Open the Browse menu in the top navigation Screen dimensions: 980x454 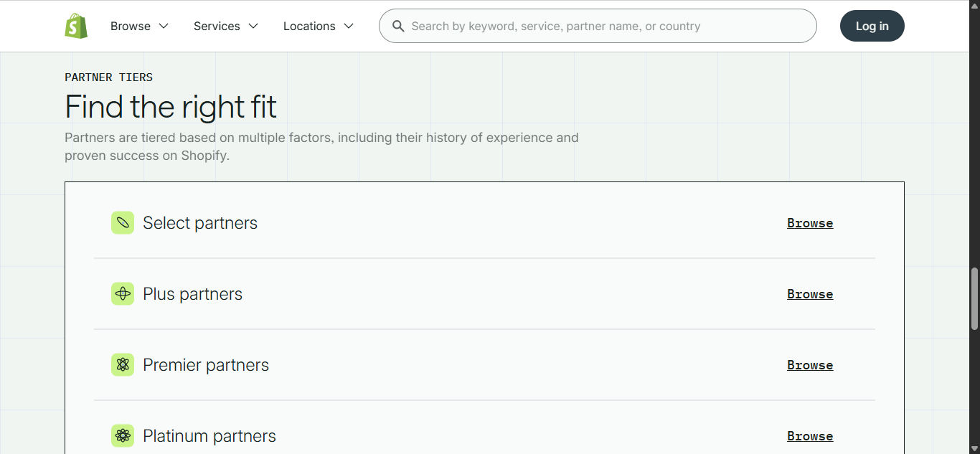[x=131, y=27]
